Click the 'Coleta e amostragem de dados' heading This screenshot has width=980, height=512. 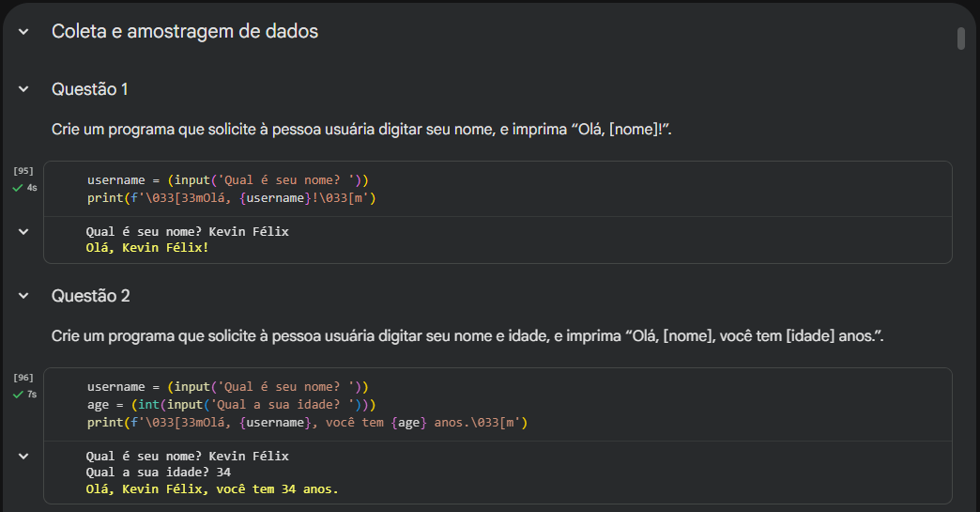click(185, 31)
